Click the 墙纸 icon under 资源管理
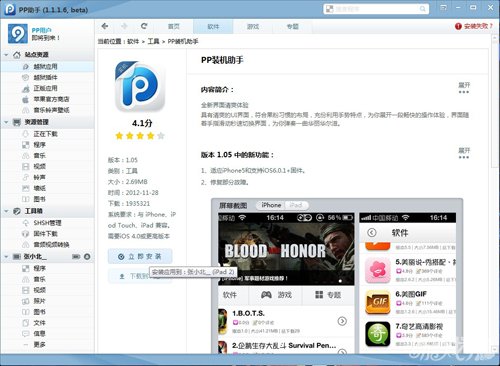The image size is (500, 366). pos(26,188)
